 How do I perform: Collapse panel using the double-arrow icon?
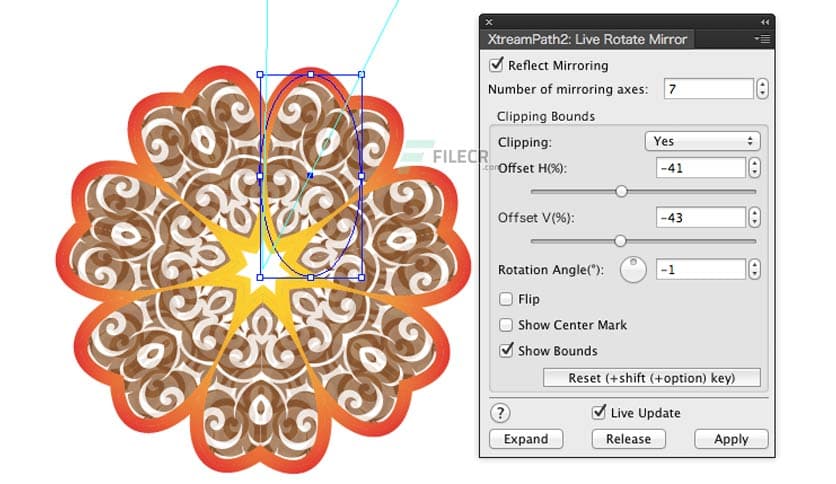click(x=765, y=21)
